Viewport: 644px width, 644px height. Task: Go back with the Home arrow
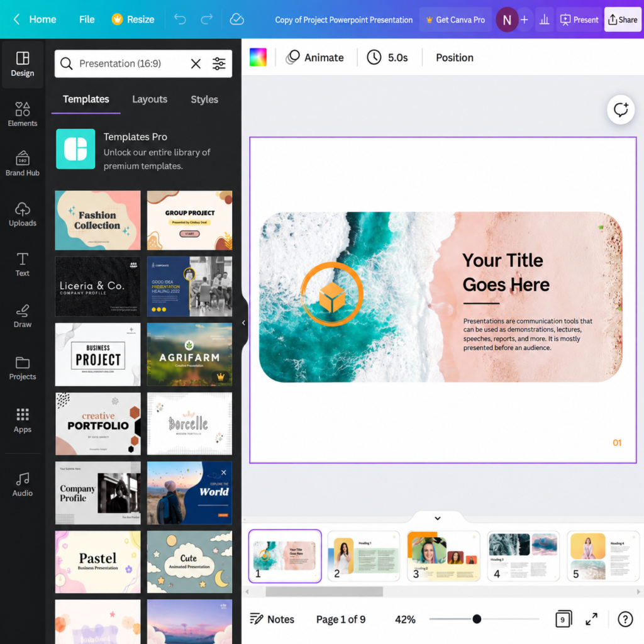pyautogui.click(x=17, y=19)
